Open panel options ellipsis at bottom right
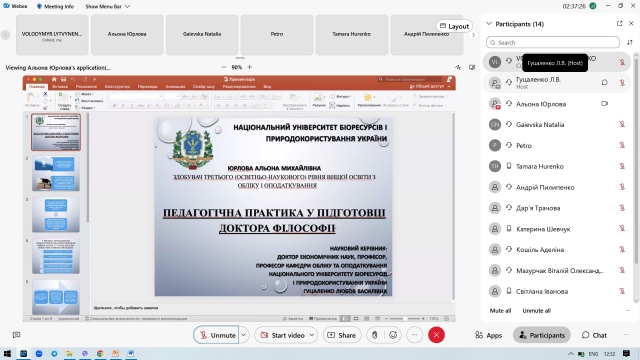640x360 pixels. [x=626, y=335]
